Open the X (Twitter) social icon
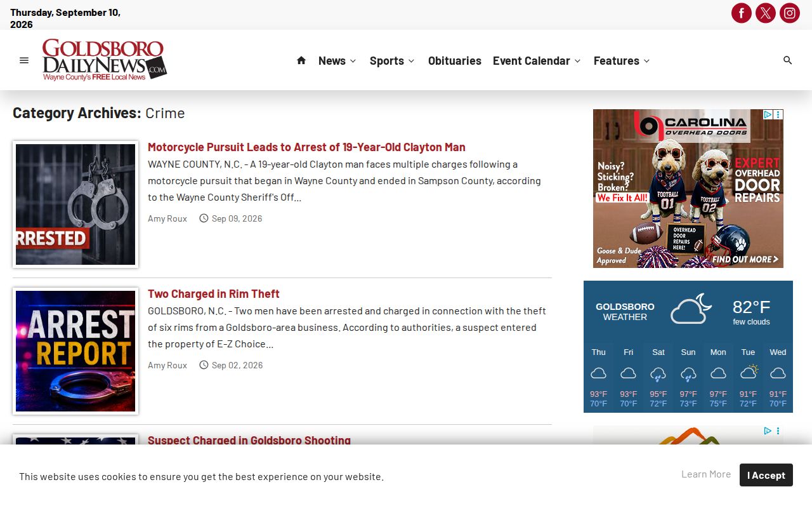The image size is (812, 508). [x=766, y=13]
